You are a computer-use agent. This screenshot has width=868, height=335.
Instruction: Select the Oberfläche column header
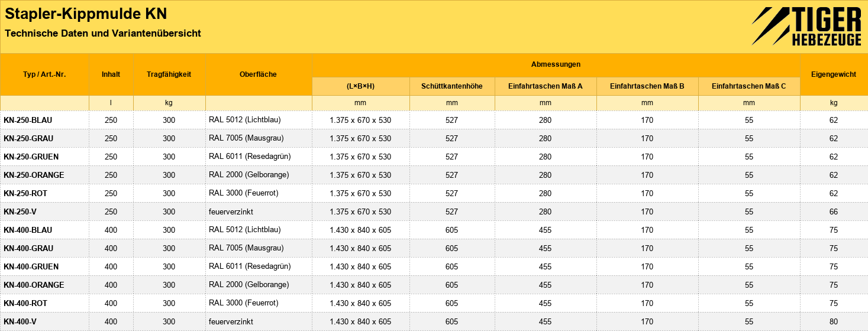pyautogui.click(x=258, y=74)
